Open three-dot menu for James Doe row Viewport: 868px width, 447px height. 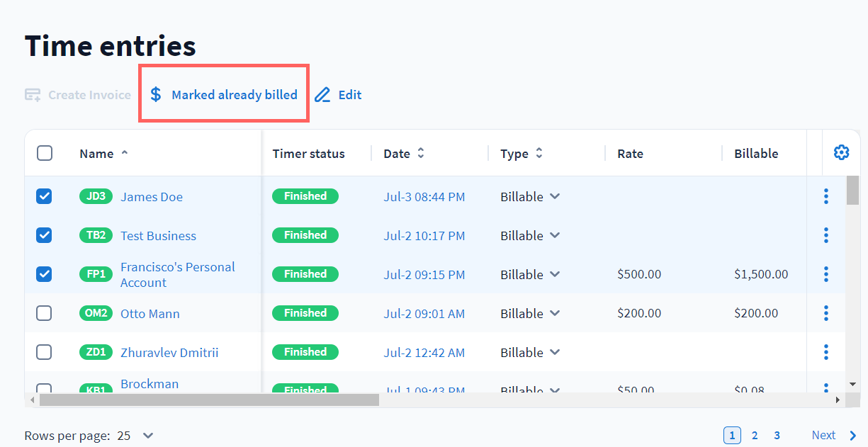point(826,197)
